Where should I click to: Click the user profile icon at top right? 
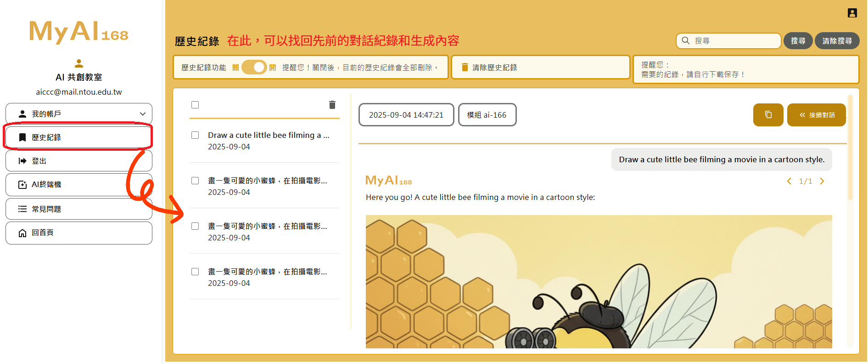click(852, 13)
